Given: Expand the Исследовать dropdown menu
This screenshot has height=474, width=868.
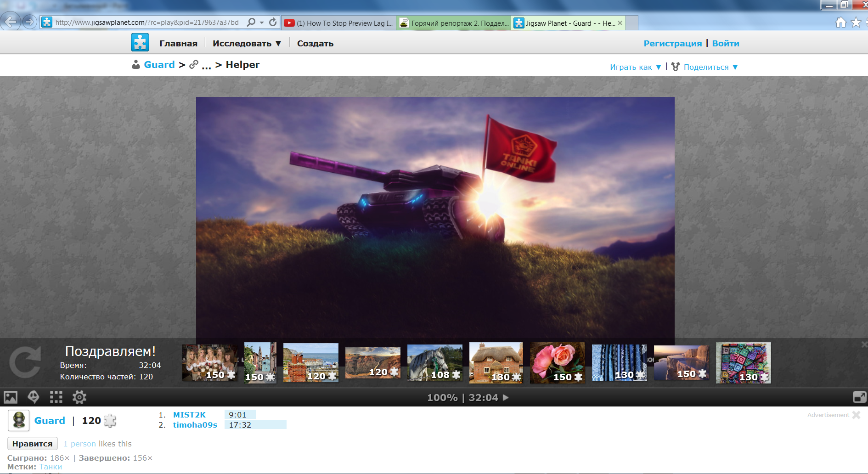Looking at the screenshot, I should 247,43.
